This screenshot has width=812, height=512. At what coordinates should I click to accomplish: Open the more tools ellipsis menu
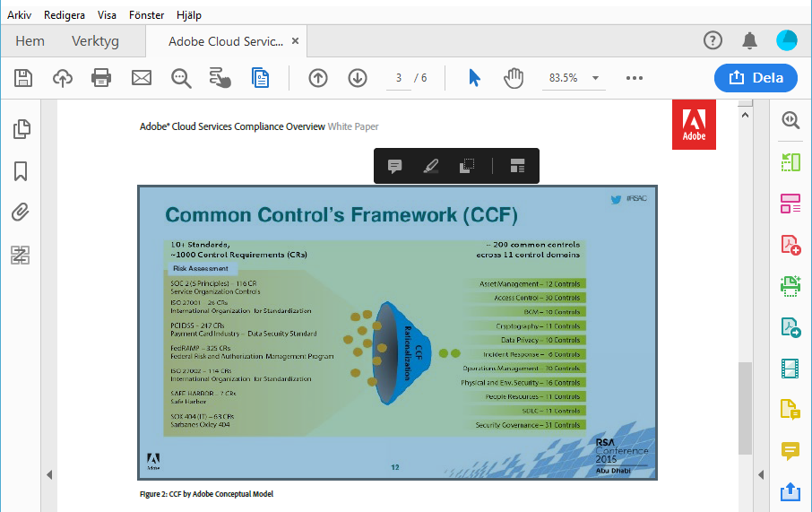[x=635, y=78]
